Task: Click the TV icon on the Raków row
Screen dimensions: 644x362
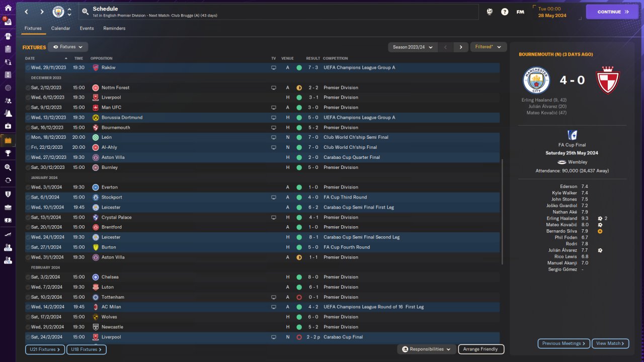Action: click(x=274, y=67)
